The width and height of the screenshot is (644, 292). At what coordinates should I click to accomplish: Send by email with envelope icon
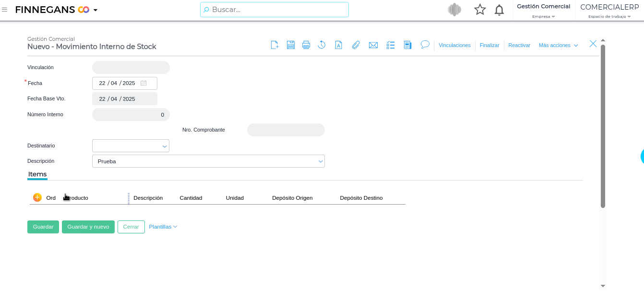[373, 45]
